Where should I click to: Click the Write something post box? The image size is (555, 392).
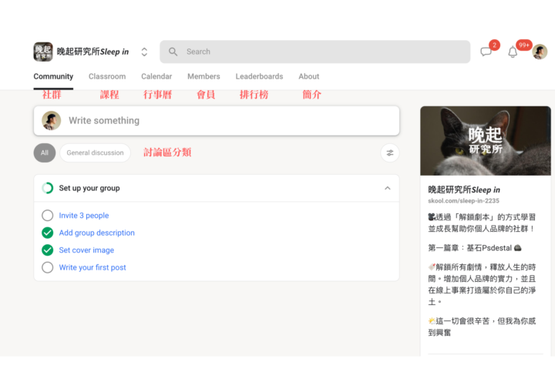pyautogui.click(x=217, y=121)
